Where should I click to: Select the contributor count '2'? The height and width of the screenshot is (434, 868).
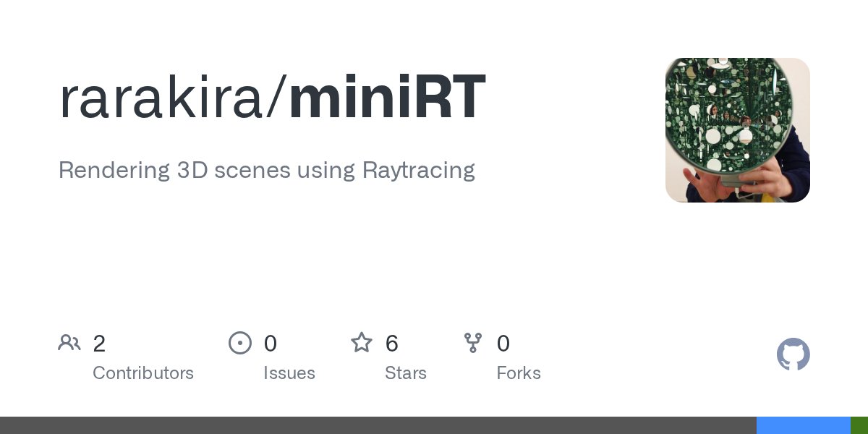click(x=99, y=344)
